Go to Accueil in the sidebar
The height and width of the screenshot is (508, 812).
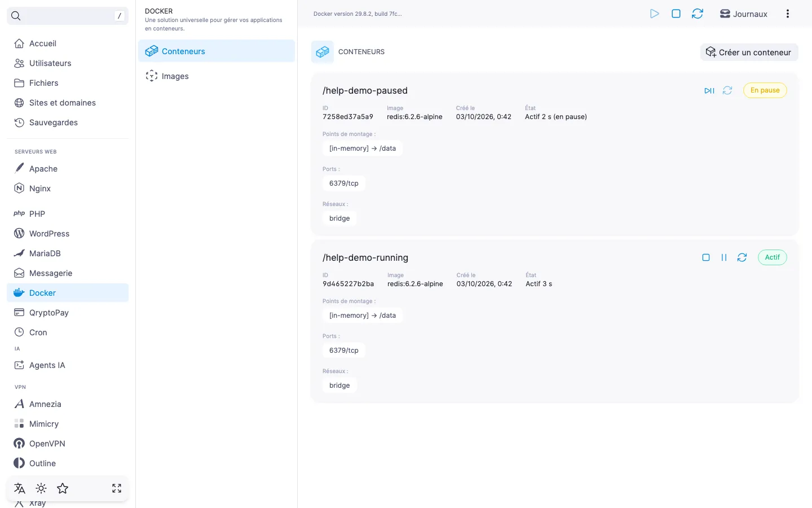click(68, 43)
